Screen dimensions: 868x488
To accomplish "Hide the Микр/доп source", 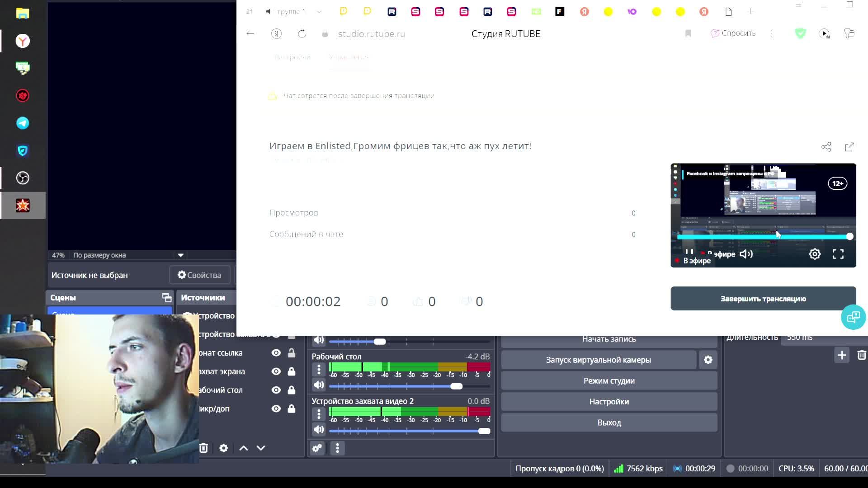I will coord(276,408).
